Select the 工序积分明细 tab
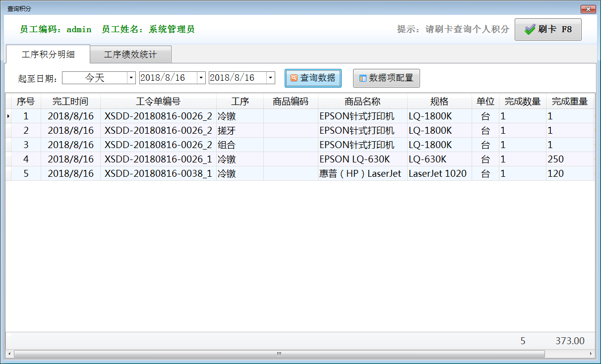Viewport: 601px width, 364px height. 48,54
